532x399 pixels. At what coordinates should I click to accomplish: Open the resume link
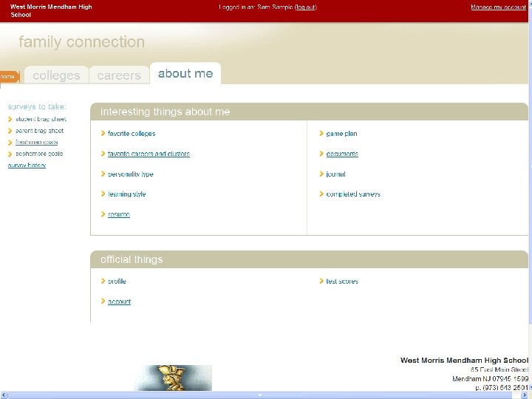[119, 214]
